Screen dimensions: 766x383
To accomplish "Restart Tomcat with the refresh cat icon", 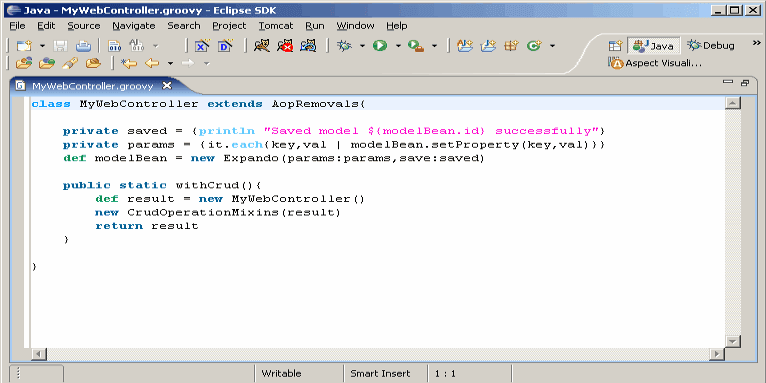I will click(x=308, y=46).
